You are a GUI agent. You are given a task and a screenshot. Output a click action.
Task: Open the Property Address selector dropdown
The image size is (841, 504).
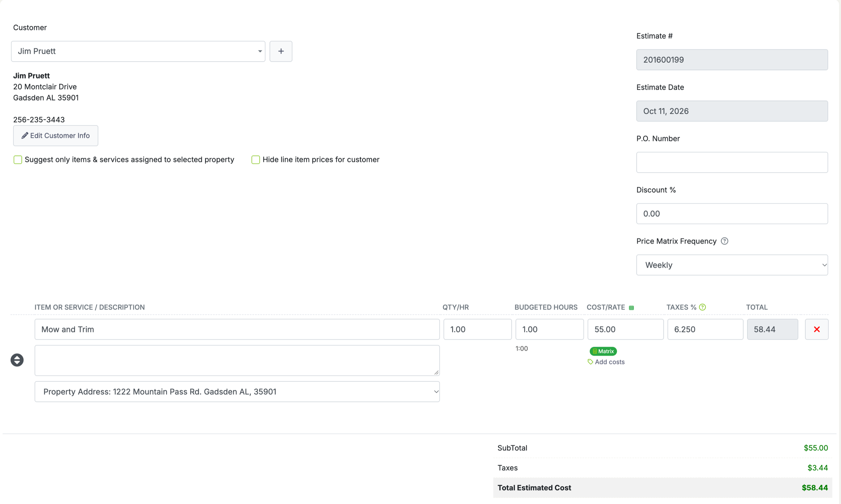237,392
